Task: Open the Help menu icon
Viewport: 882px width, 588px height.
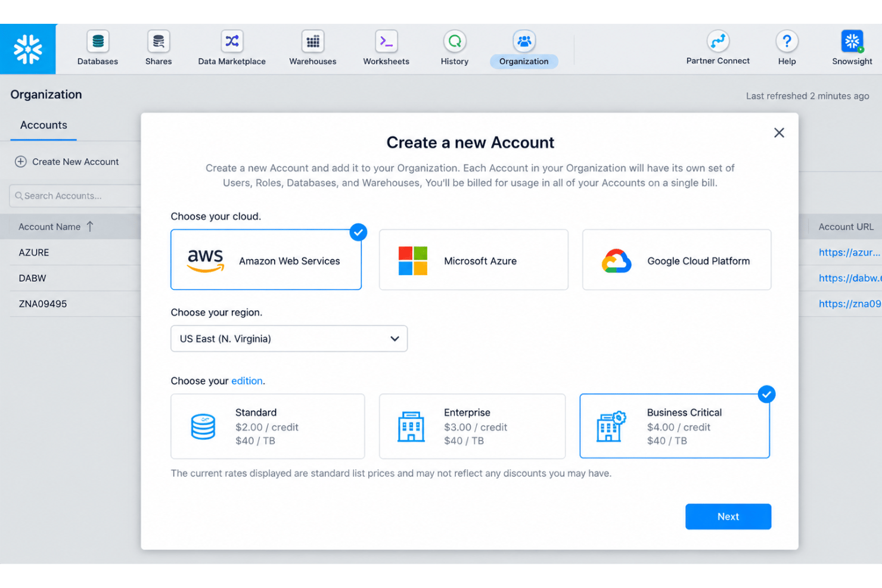Action: tap(787, 41)
